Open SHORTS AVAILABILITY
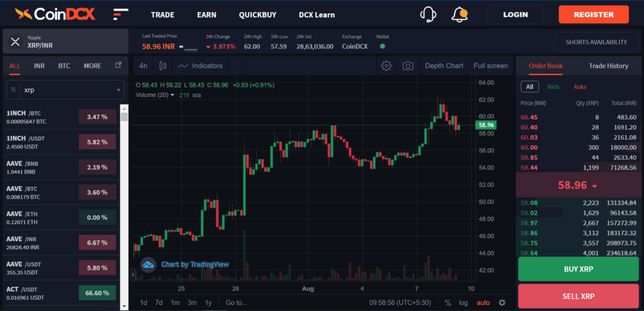The image size is (644, 311). coord(596,42)
